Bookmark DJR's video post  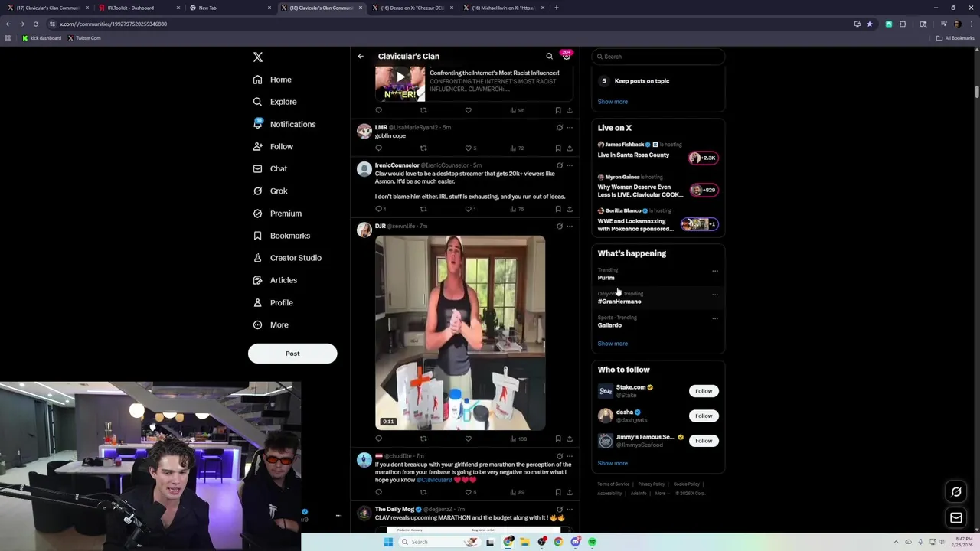click(557, 439)
